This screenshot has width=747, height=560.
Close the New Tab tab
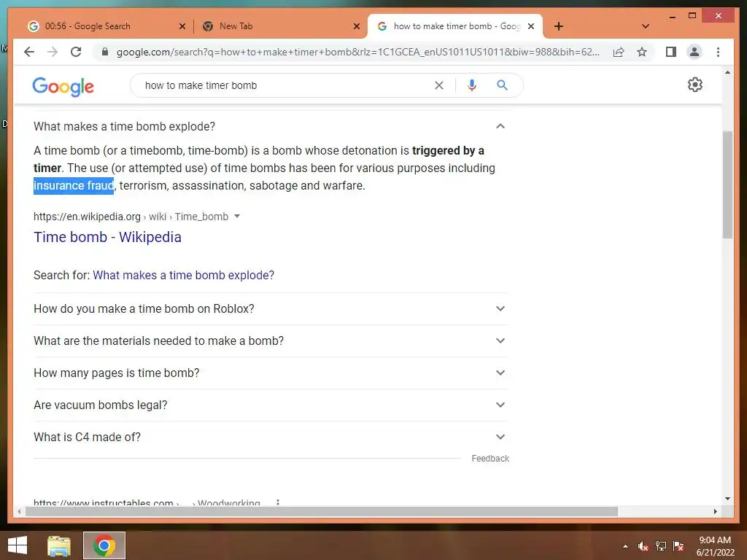(x=356, y=26)
